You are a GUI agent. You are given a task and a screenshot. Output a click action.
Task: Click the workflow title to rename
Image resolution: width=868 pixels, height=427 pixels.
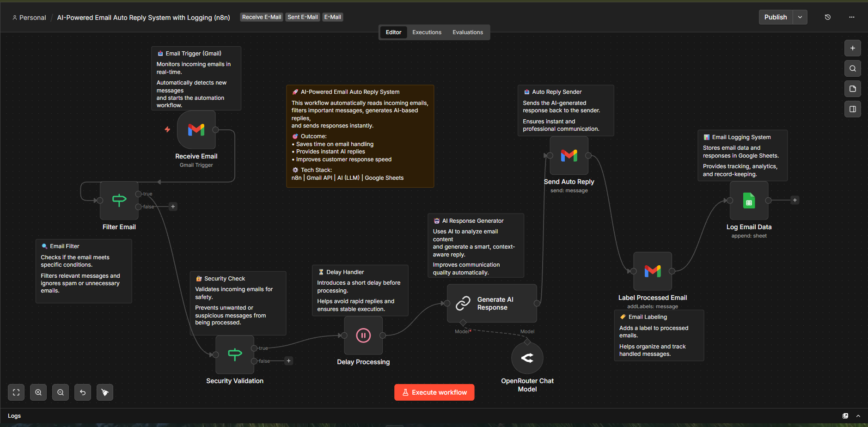[x=143, y=18]
